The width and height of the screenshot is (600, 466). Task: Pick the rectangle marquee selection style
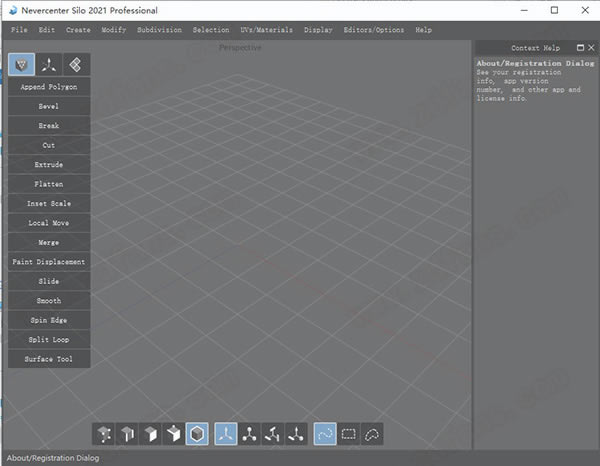click(348, 434)
